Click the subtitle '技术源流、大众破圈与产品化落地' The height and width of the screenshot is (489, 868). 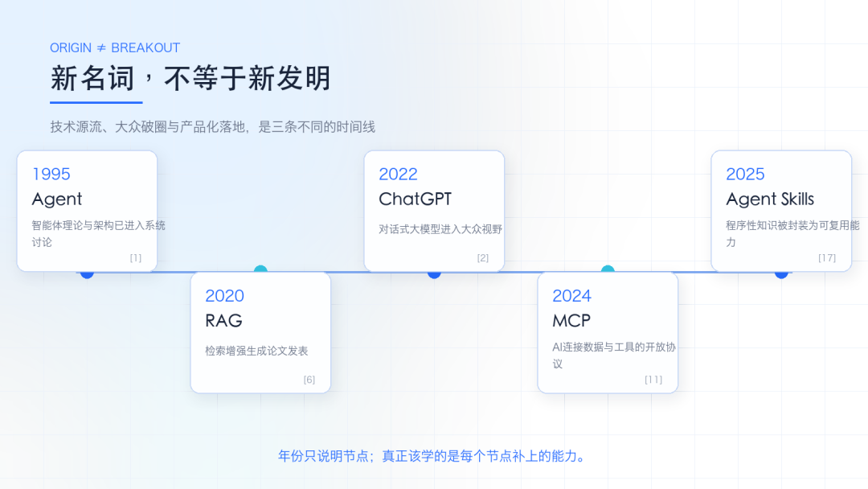coord(148,127)
